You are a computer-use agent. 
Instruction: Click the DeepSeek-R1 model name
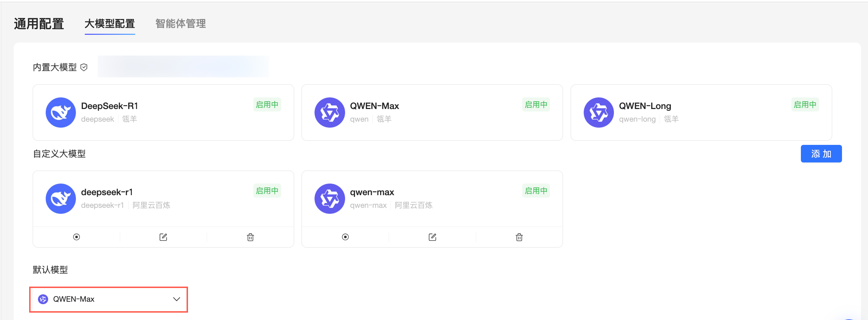[110, 106]
